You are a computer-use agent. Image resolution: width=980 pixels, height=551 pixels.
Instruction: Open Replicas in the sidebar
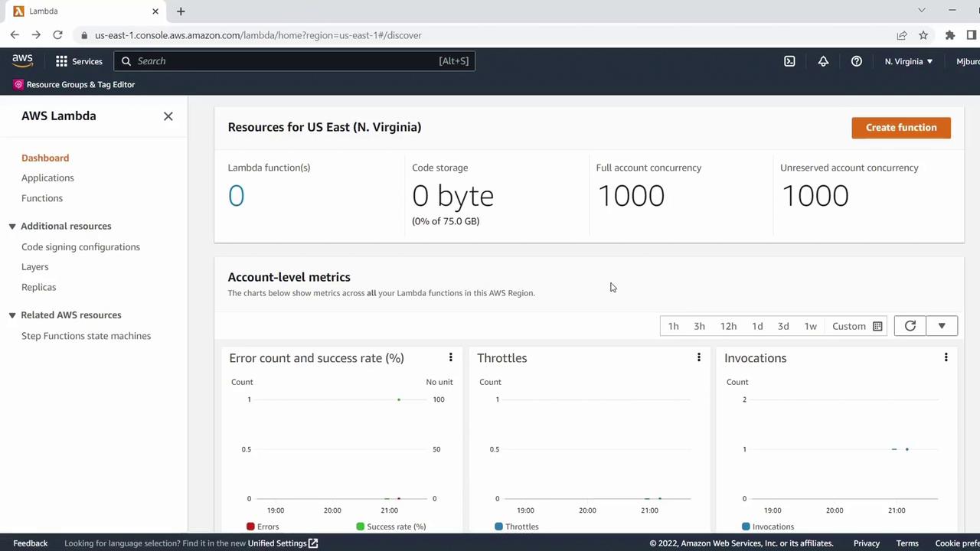click(x=38, y=287)
